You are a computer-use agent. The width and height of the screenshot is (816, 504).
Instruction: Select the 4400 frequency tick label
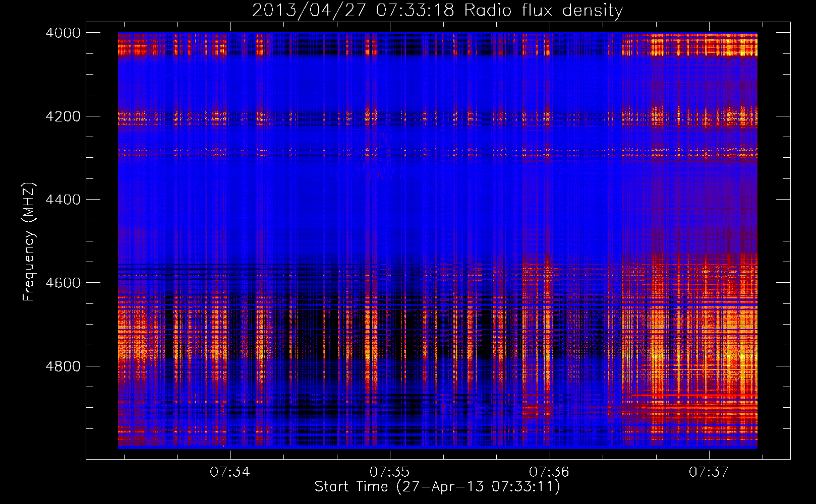(63, 200)
